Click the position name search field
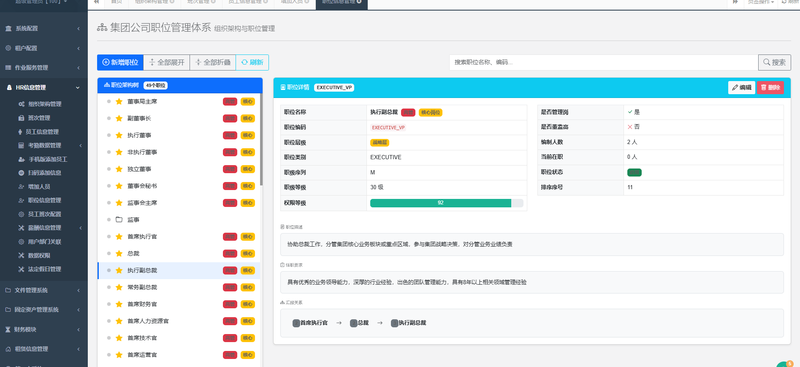Viewport: 800px width, 367px height. pyautogui.click(x=604, y=62)
